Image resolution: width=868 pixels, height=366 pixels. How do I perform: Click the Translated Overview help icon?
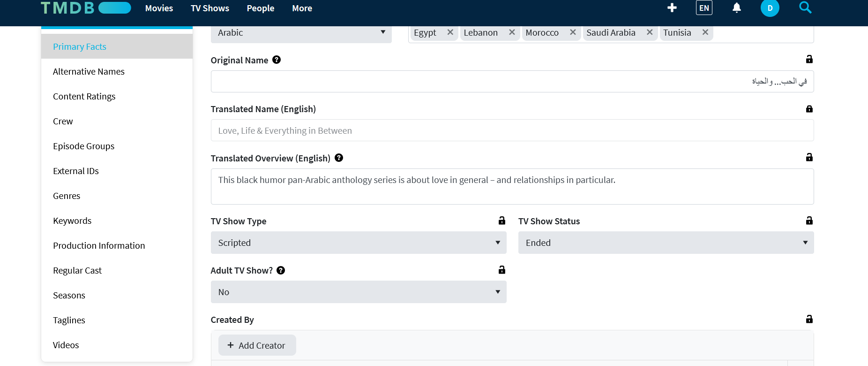click(339, 158)
